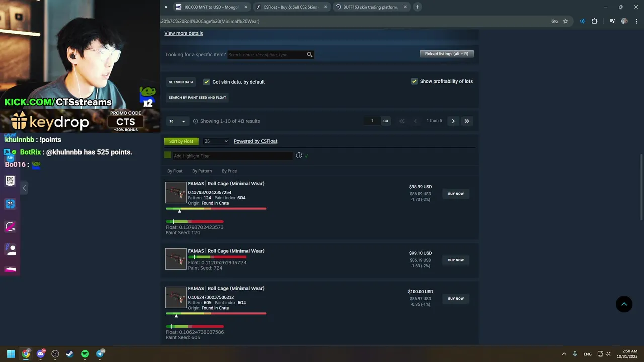Open Discord from the taskbar
The width and height of the screenshot is (644, 362).
41,354
